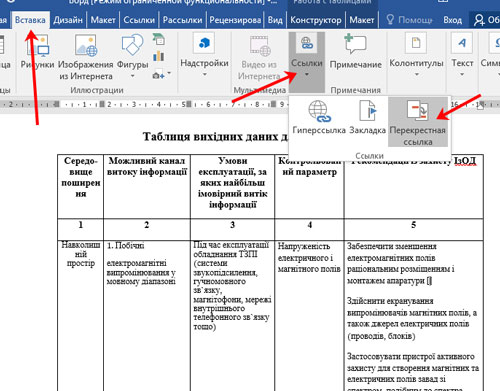Open the Рецензирование tab

tap(235, 20)
